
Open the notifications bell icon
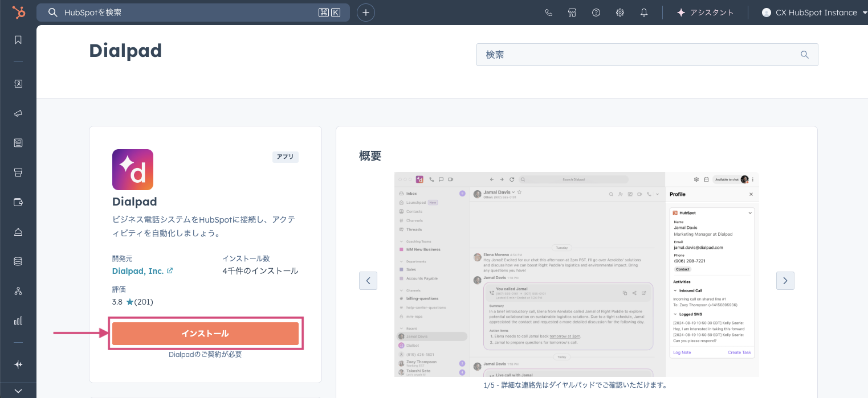pyautogui.click(x=644, y=13)
